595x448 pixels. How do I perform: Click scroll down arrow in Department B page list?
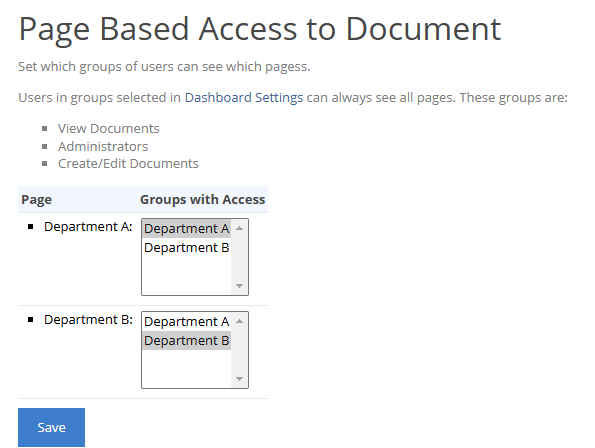pos(239,379)
